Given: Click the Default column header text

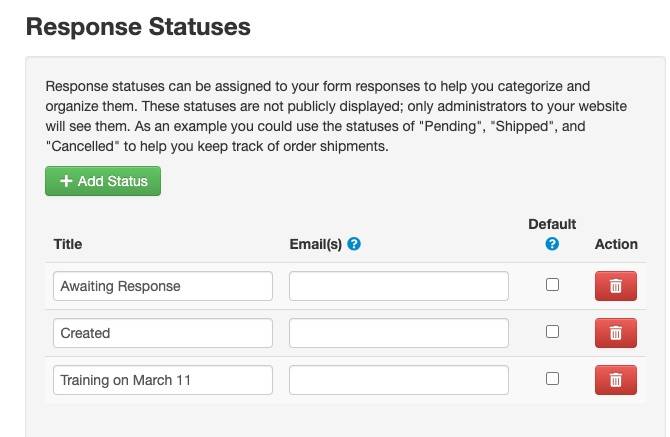Looking at the screenshot, I should coord(552,224).
